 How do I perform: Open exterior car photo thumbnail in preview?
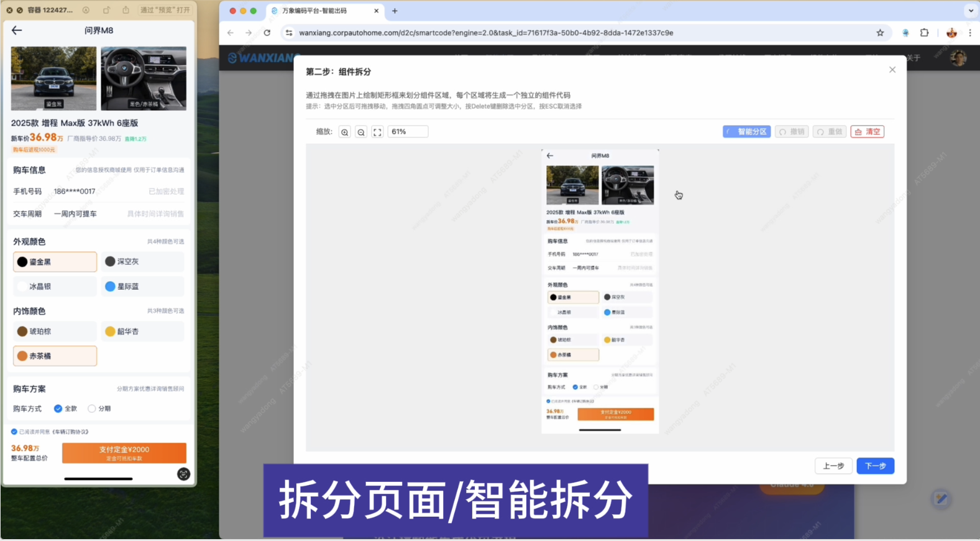click(53, 78)
